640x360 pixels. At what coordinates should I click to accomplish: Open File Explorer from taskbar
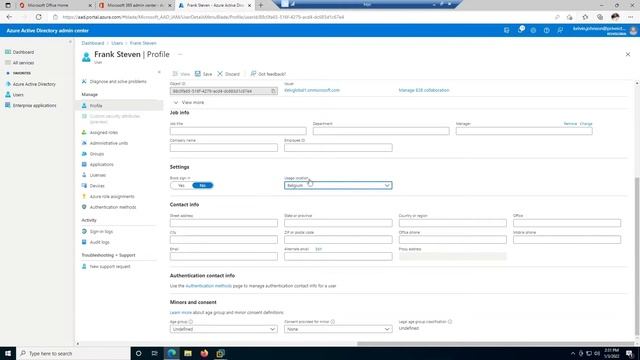point(188,353)
